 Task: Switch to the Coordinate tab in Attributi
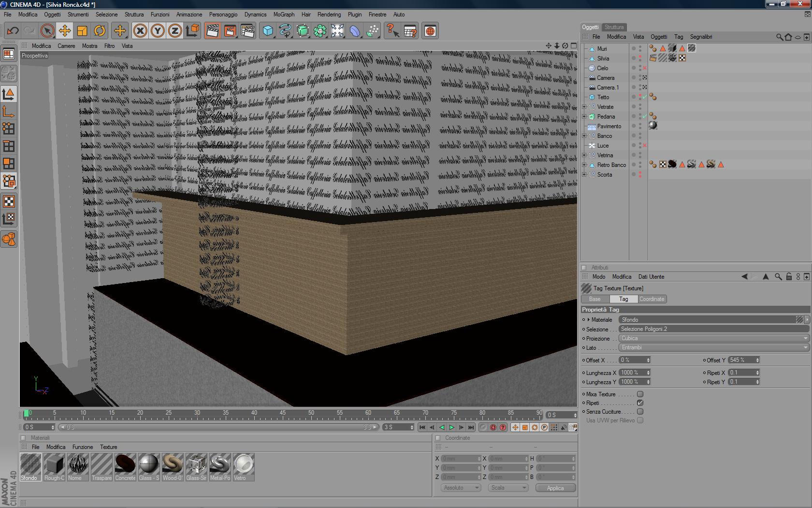652,299
